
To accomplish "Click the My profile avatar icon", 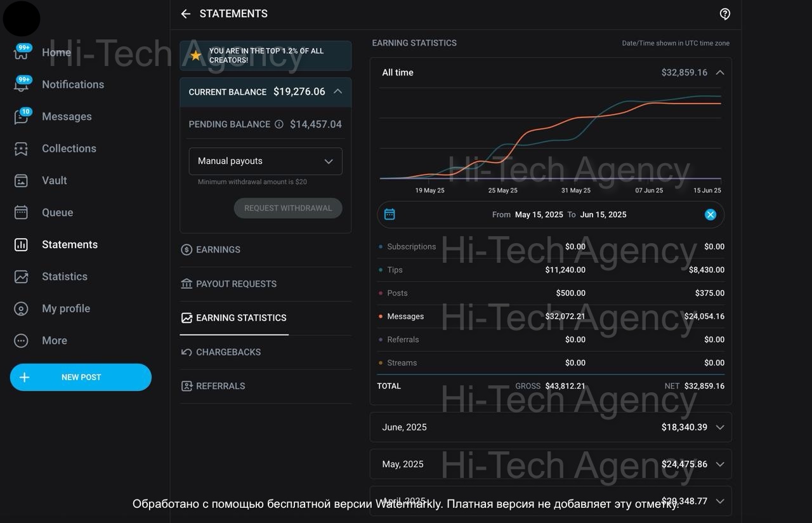I will [x=21, y=308].
